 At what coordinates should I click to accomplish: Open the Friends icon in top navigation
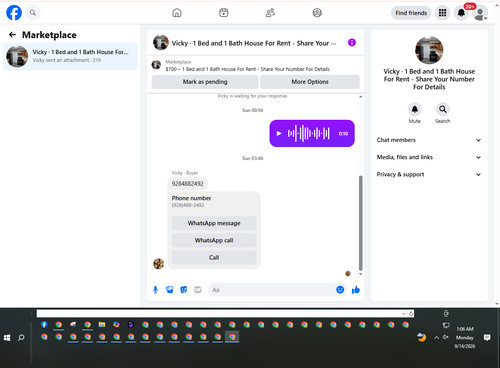(x=270, y=13)
